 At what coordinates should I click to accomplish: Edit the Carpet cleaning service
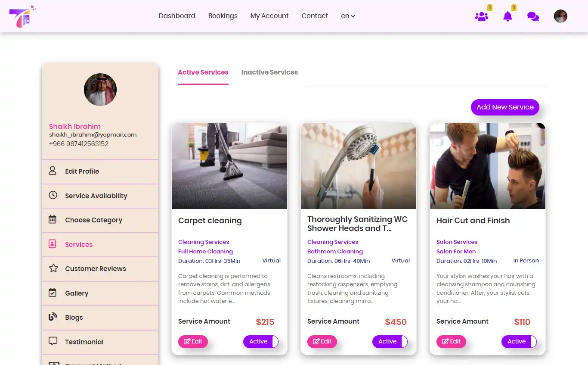[193, 341]
